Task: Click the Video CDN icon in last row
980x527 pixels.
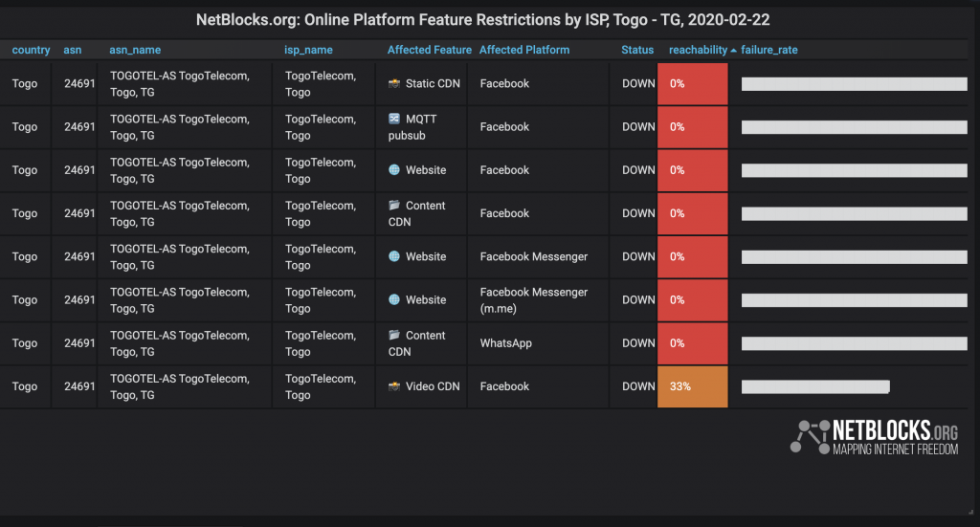Action: coord(393,385)
